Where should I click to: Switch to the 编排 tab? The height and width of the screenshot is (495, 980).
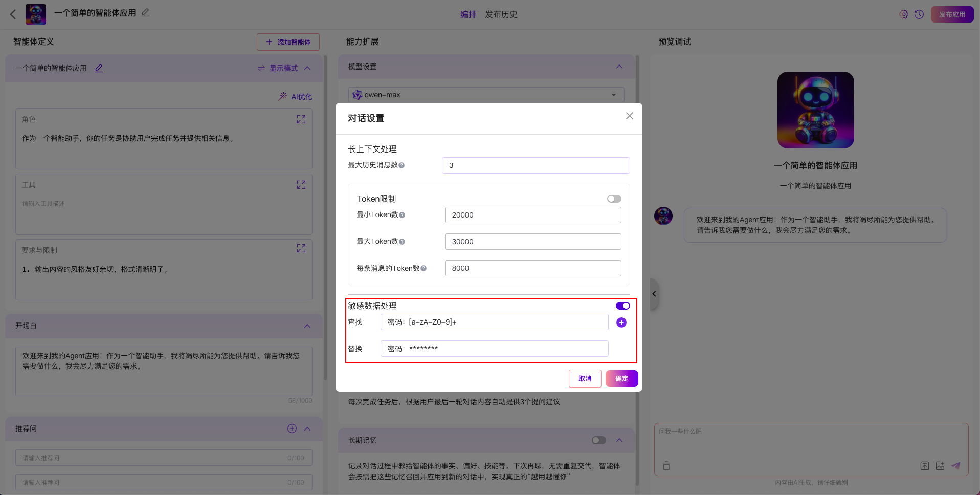point(469,14)
